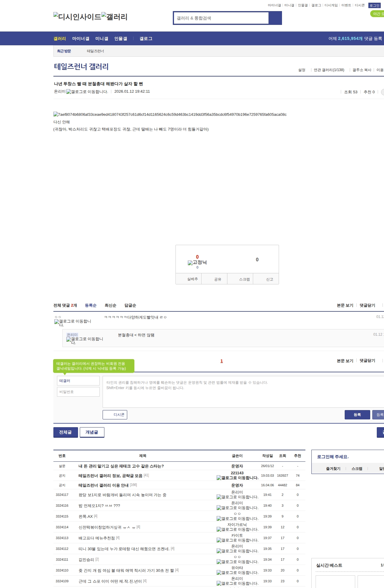Open post '배고프다 메뉴추천점'
The width and height of the screenshot is (384, 588).
tap(97, 538)
